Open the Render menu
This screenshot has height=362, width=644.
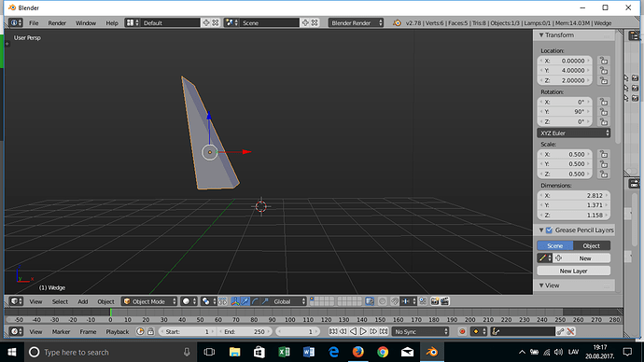57,23
